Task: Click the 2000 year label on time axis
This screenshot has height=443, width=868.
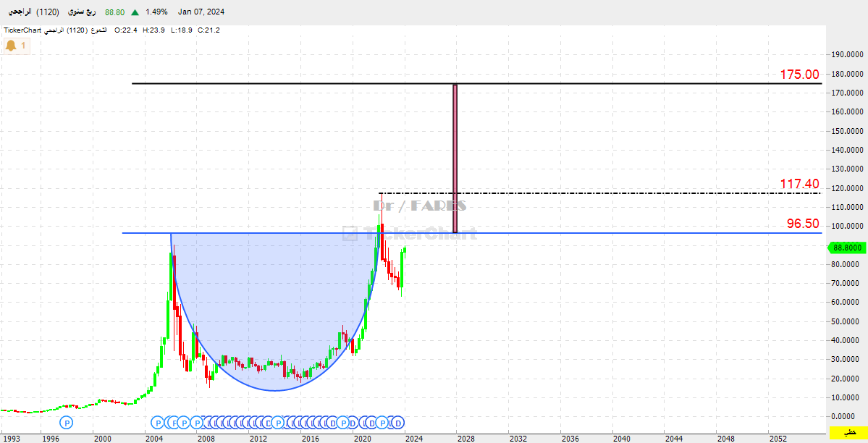Action: click(102, 439)
